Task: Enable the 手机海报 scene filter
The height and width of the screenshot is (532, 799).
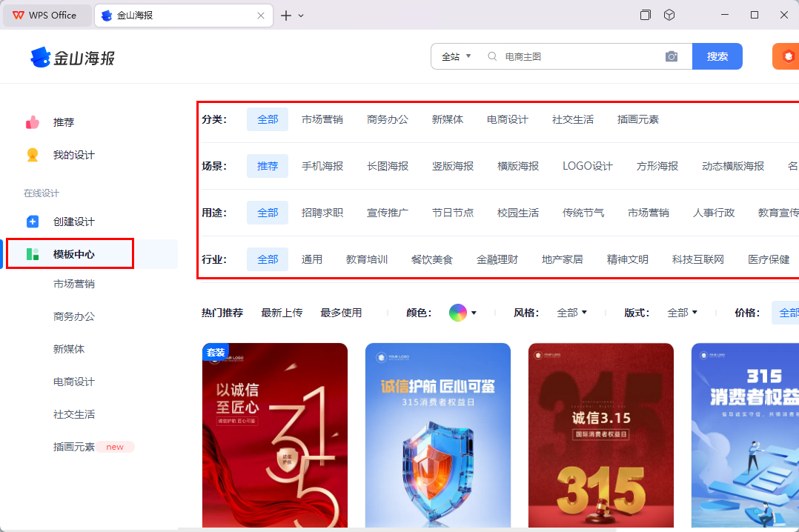Action: coord(322,165)
